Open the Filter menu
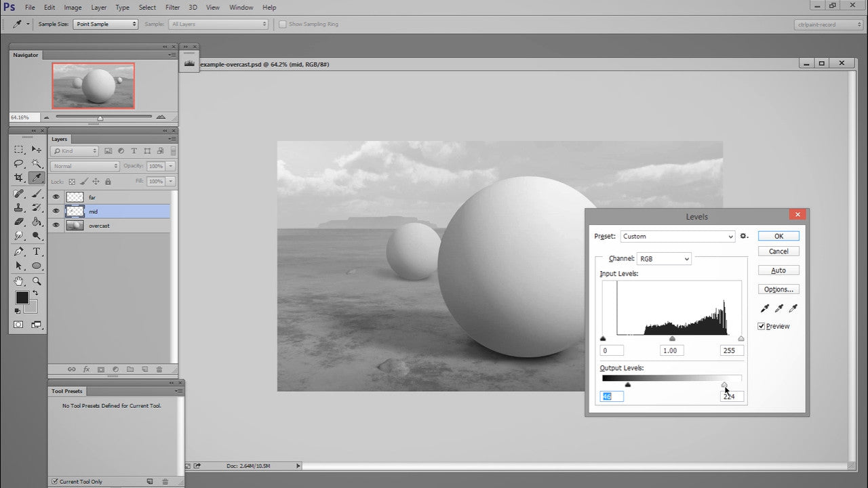The image size is (868, 488). click(x=173, y=7)
